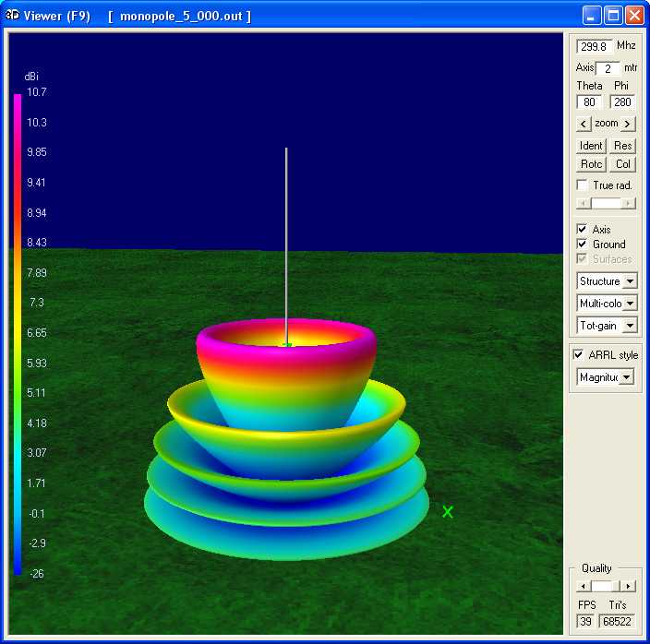Expand the Magnitude dropdown
This screenshot has height=644, width=650.
627,376
